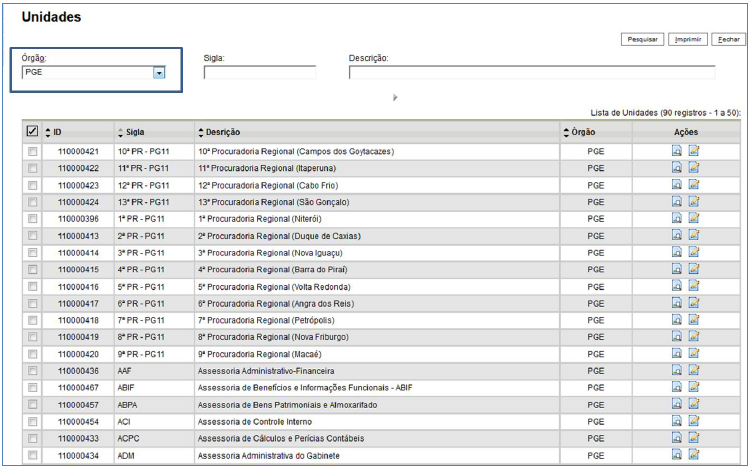
Task: Click the Imprimir button
Action: 687,39
